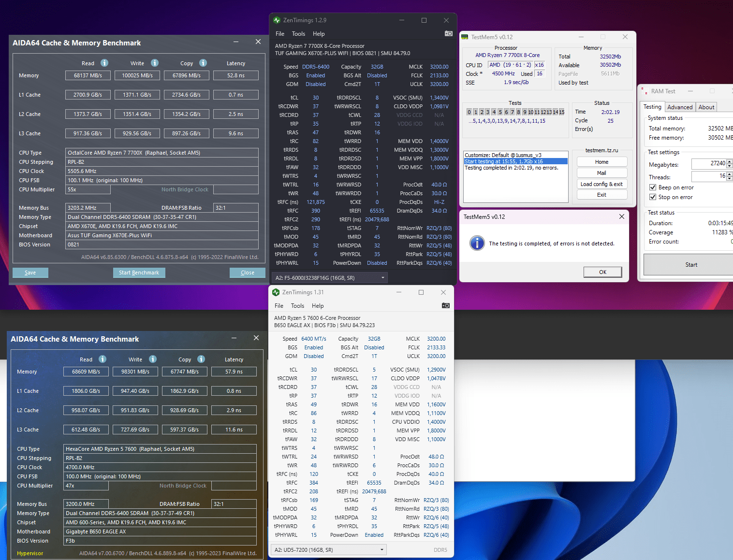733x560 pixels.
Task: Click the testmem.tz.ru link label in TestMem5
Action: coord(601,150)
